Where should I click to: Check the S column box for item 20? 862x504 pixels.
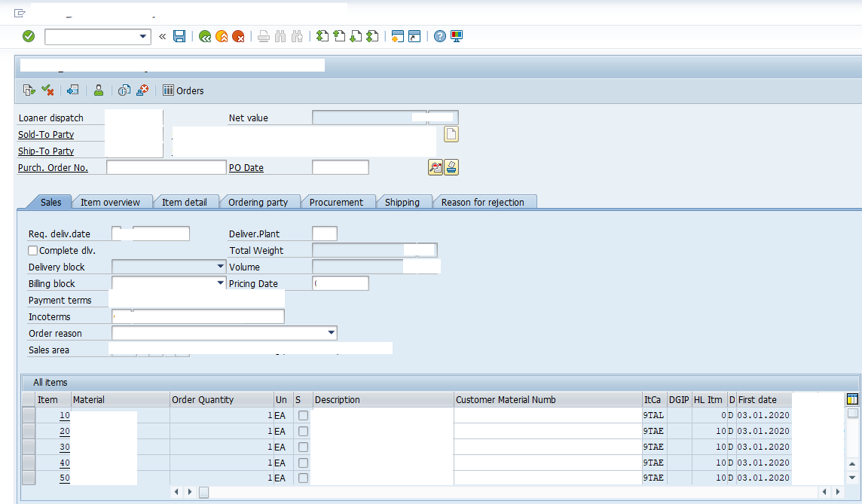tap(303, 431)
